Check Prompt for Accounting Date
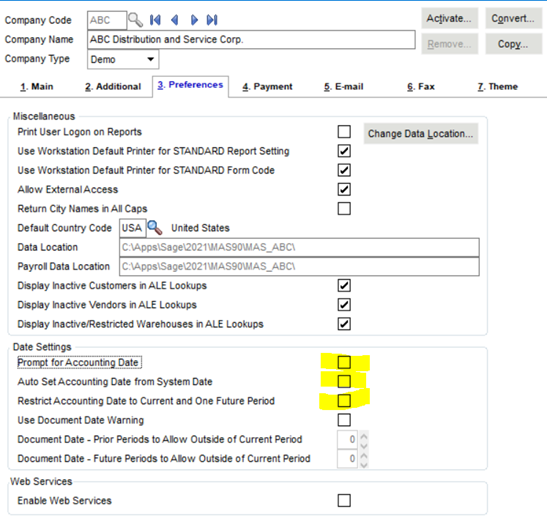The height and width of the screenshot is (525, 547). pos(344,362)
